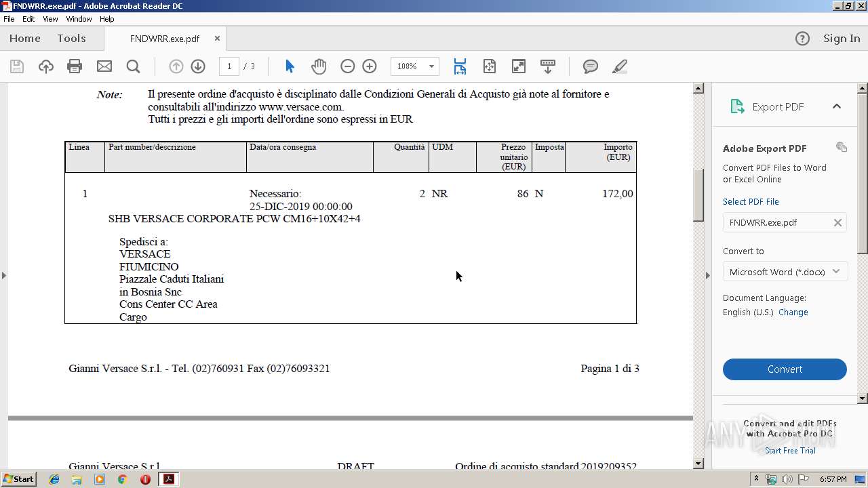868x488 pixels.
Task: Click Select PDF File link
Action: (751, 201)
